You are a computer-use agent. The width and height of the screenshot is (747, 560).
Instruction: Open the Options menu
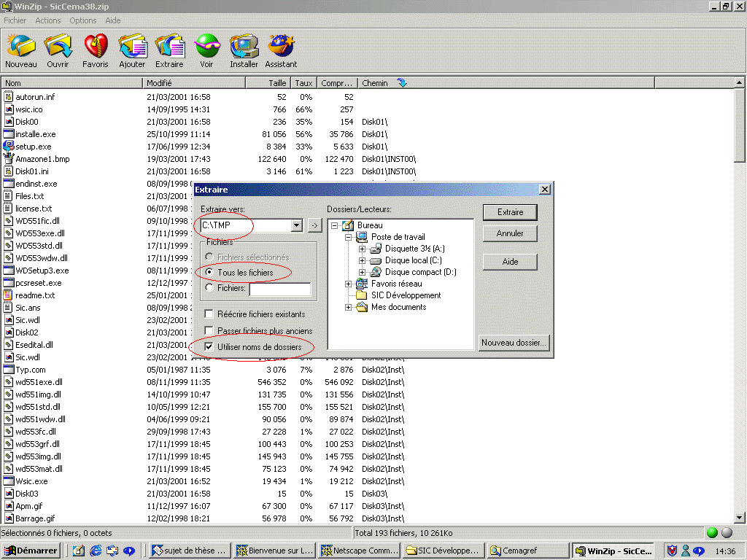(x=83, y=20)
